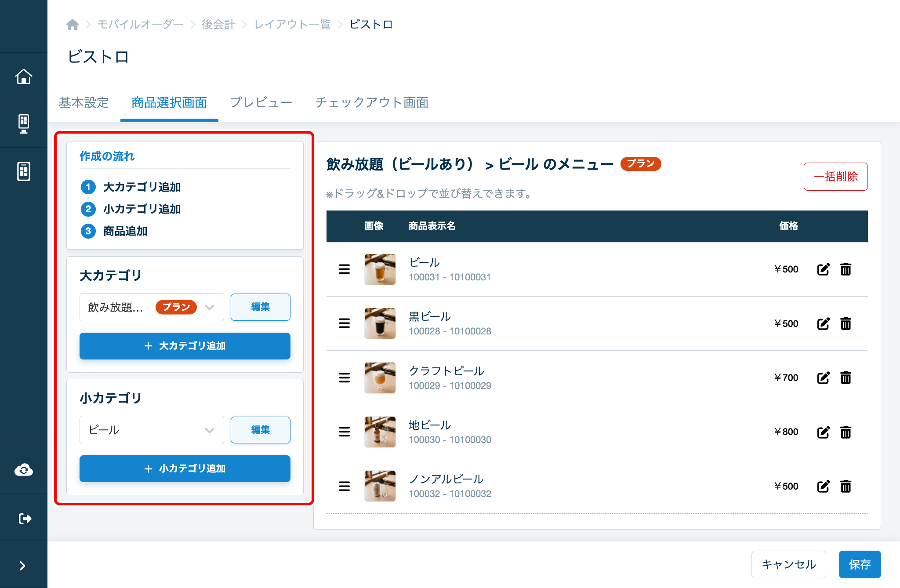Expand the sidebar with the chevron arrow
The width and height of the screenshot is (900, 588).
(x=22, y=566)
